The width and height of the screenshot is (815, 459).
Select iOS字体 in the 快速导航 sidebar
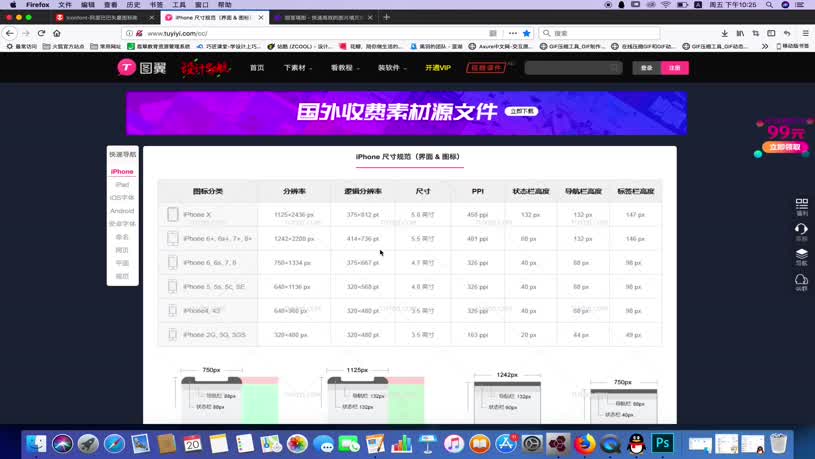[x=122, y=198]
